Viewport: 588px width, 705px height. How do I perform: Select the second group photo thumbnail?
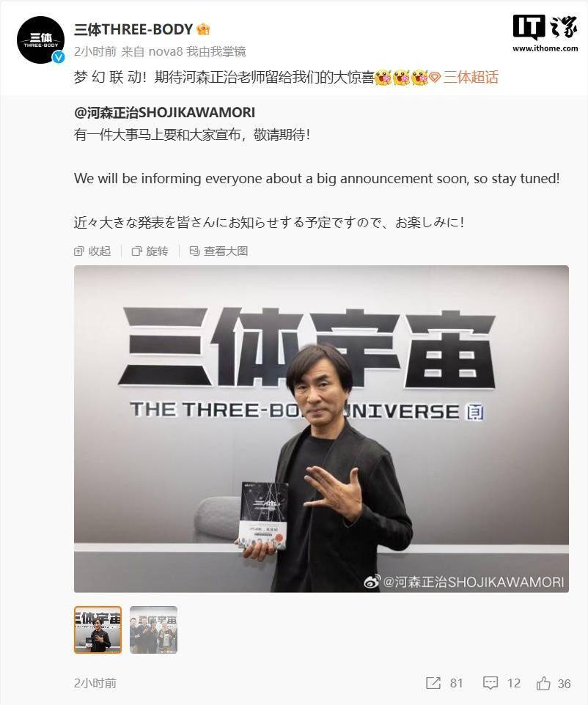coord(153,630)
